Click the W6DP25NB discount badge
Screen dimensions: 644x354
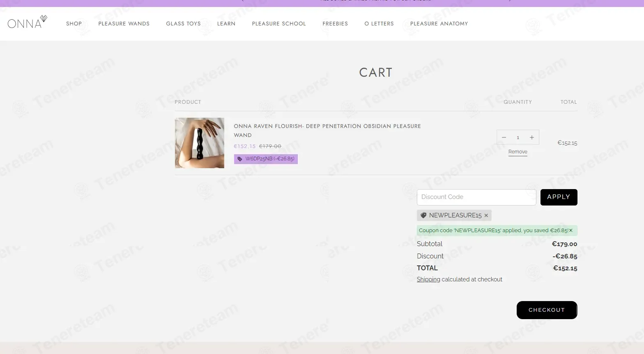(266, 159)
